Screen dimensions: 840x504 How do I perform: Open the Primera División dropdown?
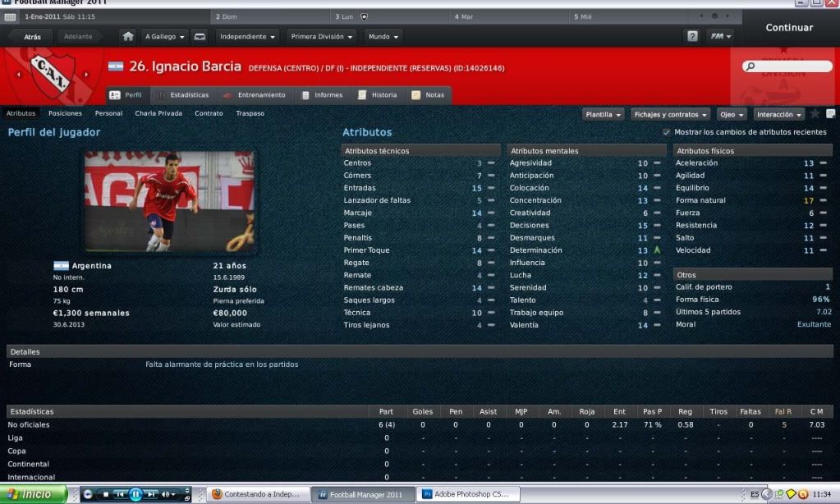[x=321, y=36]
